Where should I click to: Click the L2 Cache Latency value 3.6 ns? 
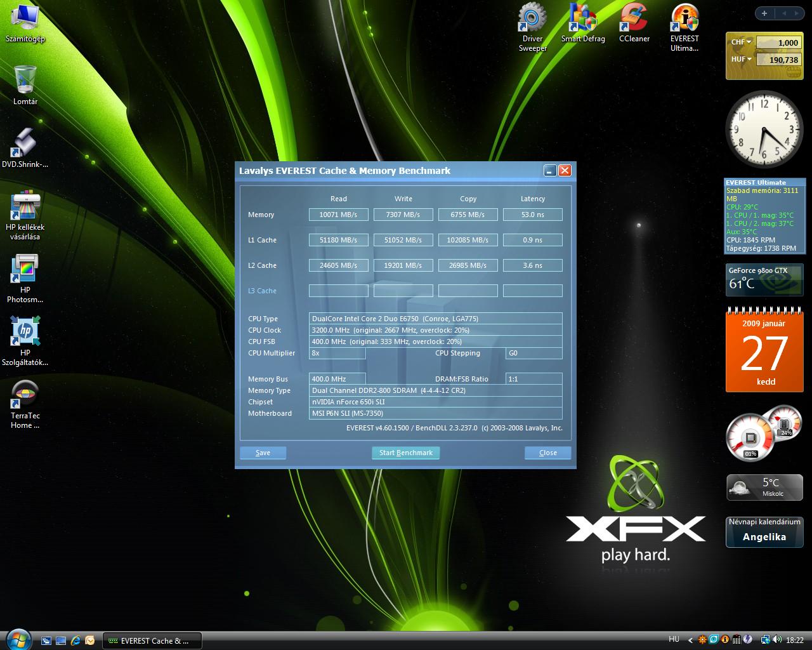coord(532,265)
